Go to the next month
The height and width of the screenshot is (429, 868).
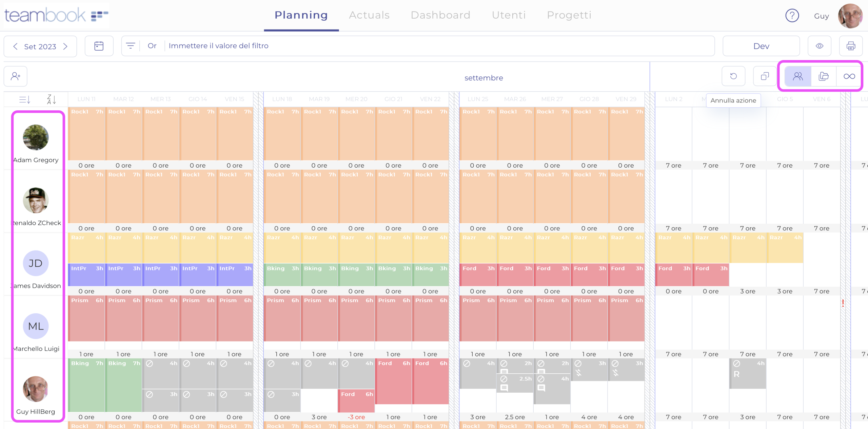pyautogui.click(x=65, y=46)
